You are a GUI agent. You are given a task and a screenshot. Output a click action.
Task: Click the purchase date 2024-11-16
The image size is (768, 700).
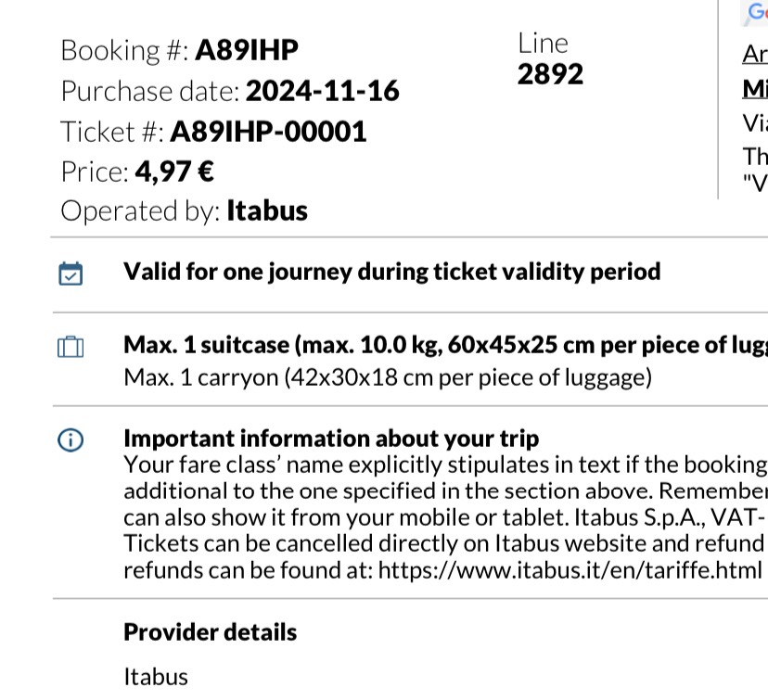[x=323, y=91]
